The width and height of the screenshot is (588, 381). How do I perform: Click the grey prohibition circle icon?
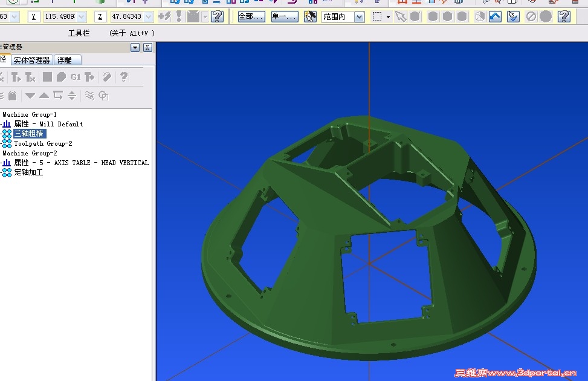[531, 16]
